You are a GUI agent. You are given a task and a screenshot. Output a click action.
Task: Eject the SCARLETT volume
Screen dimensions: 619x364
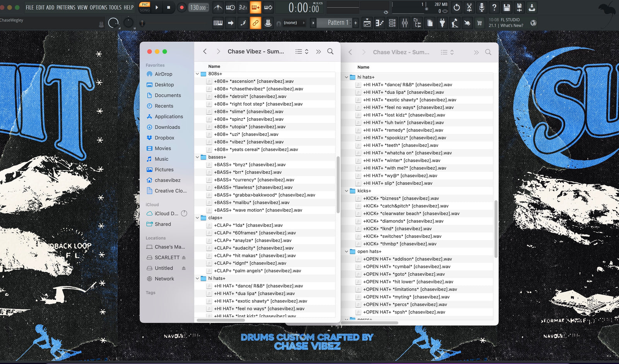[x=184, y=258]
